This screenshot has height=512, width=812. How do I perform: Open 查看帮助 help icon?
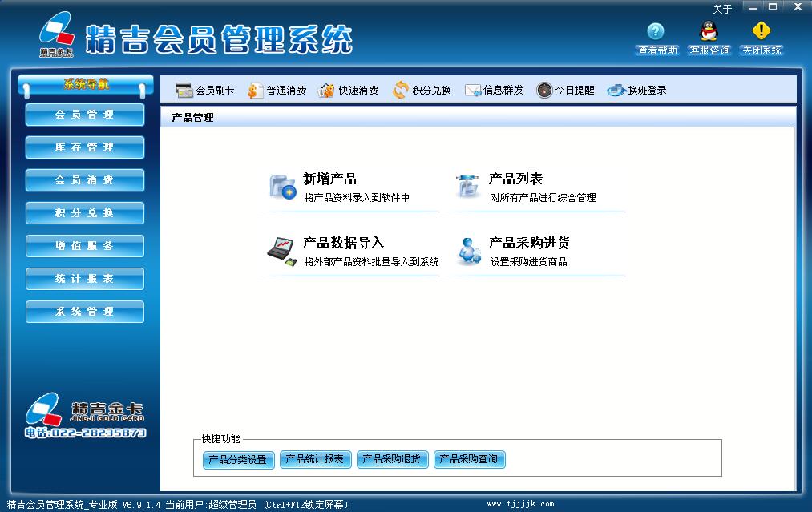pyautogui.click(x=656, y=32)
